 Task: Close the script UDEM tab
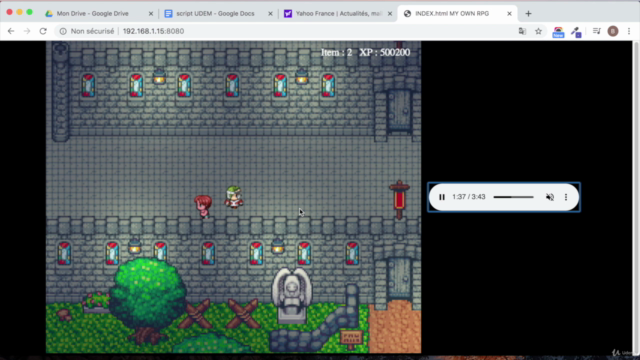pyautogui.click(x=270, y=13)
